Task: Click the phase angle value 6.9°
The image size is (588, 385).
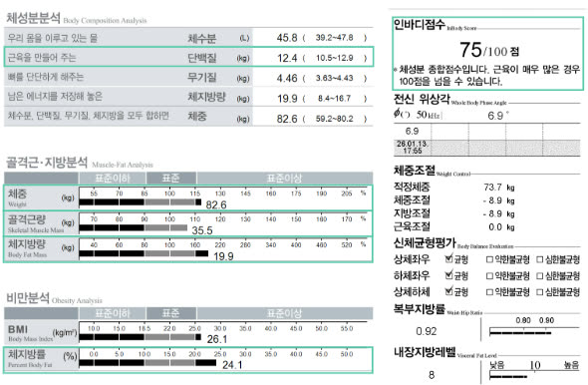Action: (498, 116)
